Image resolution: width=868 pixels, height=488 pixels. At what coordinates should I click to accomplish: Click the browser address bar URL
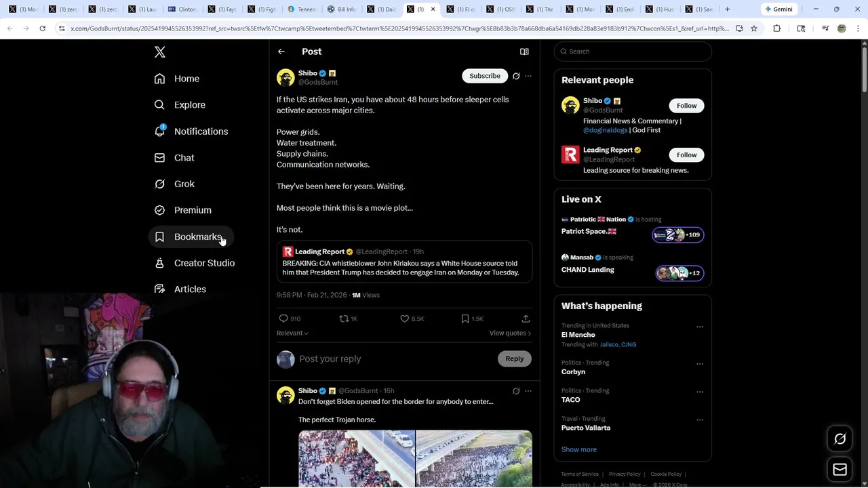pyautogui.click(x=399, y=28)
